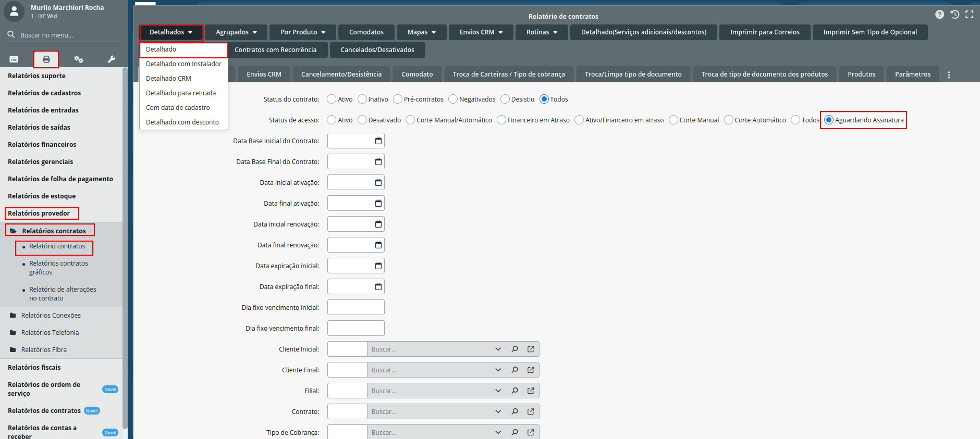
Task: Select Desistiu contract status
Action: (x=505, y=99)
